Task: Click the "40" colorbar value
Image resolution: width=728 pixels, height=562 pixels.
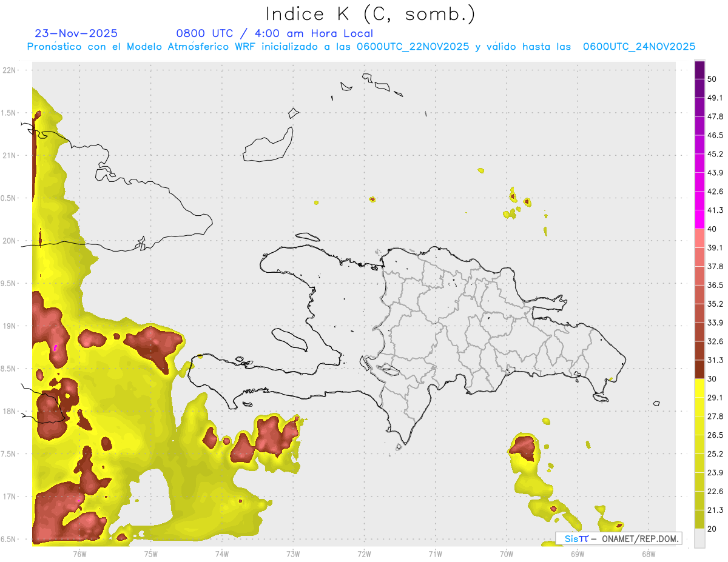Action: 713,229
